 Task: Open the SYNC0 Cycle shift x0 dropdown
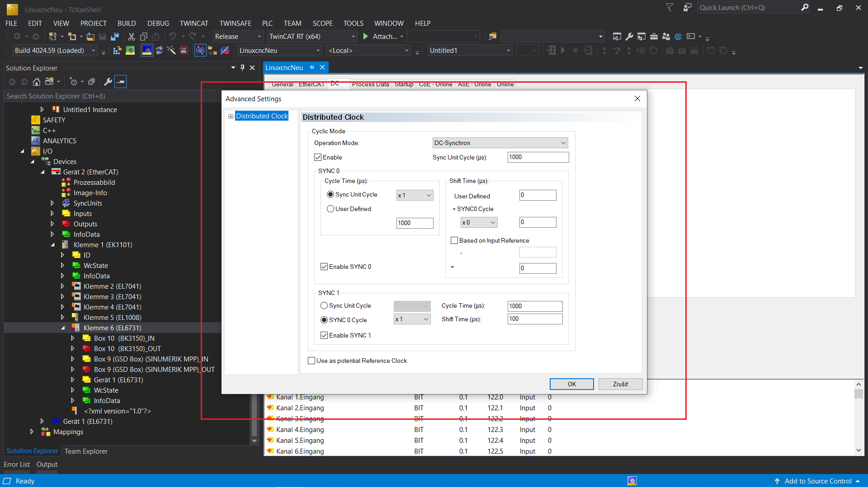[x=479, y=222]
